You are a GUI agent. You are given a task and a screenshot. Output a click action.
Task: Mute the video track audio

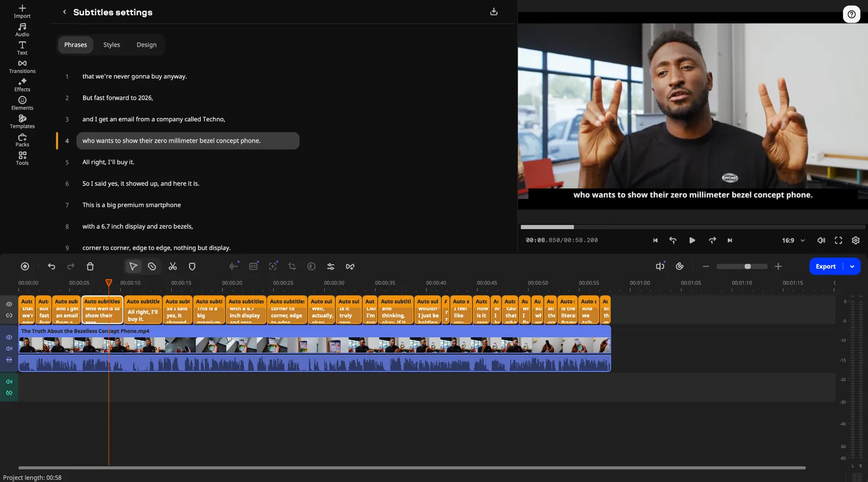(x=9, y=348)
